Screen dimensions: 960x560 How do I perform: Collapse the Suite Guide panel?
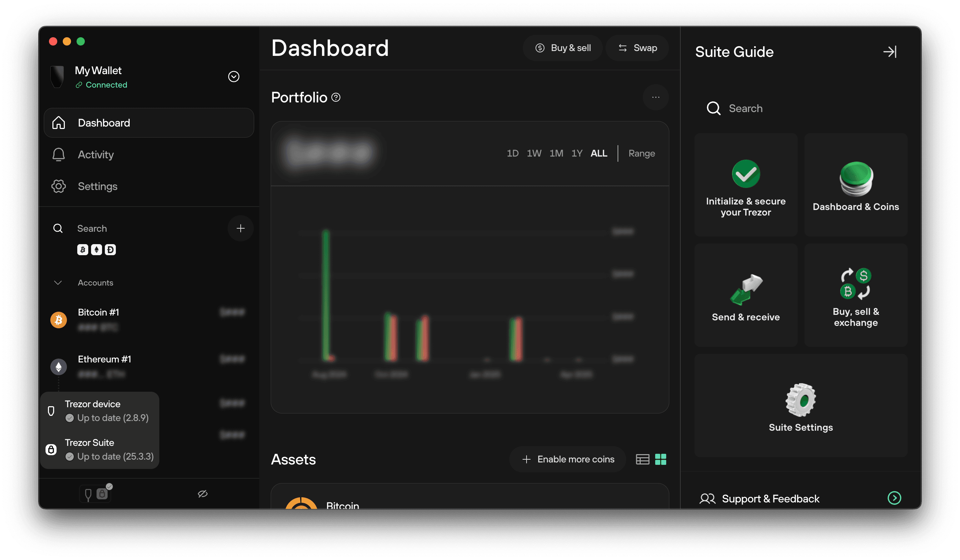(891, 51)
